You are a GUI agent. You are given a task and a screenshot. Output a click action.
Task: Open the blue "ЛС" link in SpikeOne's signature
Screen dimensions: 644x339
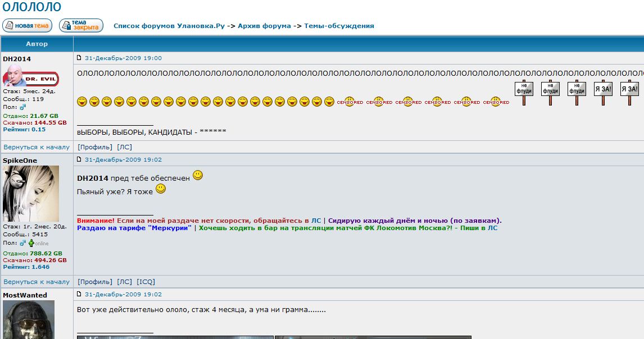pyautogui.click(x=316, y=219)
